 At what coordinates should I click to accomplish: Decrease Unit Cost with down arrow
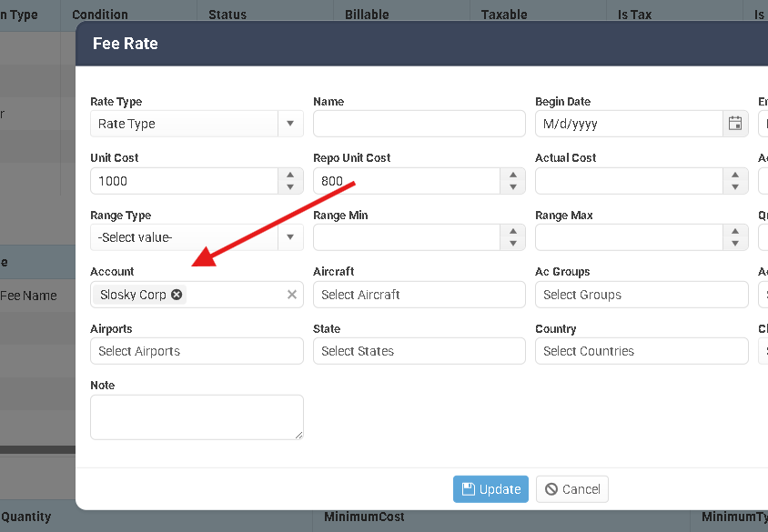(290, 187)
